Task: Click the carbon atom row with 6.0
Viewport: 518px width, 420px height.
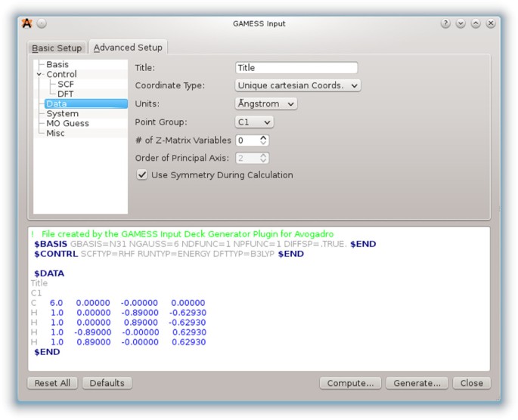Action: click(118, 303)
